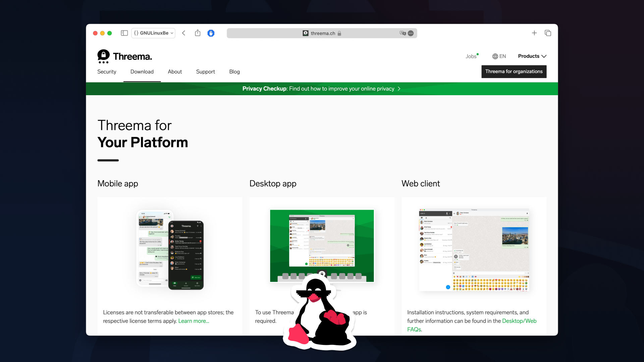Expand the Products dropdown
Screen dimensions: 644x362
click(532, 56)
